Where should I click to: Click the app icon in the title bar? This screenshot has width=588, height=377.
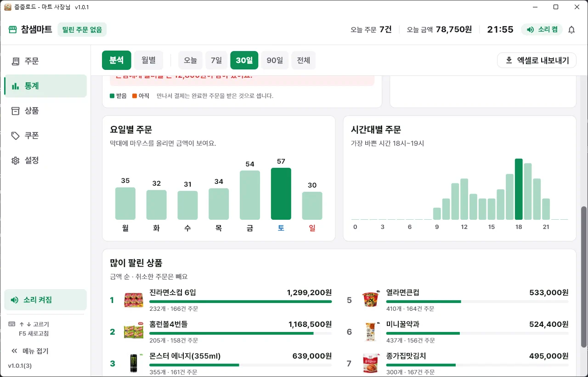tap(7, 7)
